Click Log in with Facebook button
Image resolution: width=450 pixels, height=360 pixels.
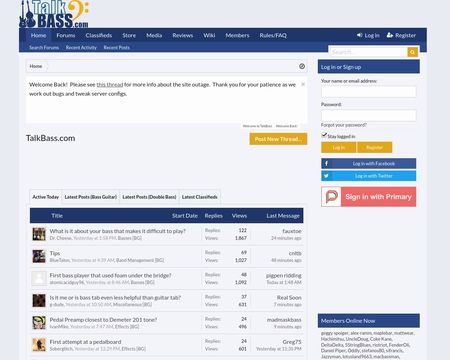point(368,163)
